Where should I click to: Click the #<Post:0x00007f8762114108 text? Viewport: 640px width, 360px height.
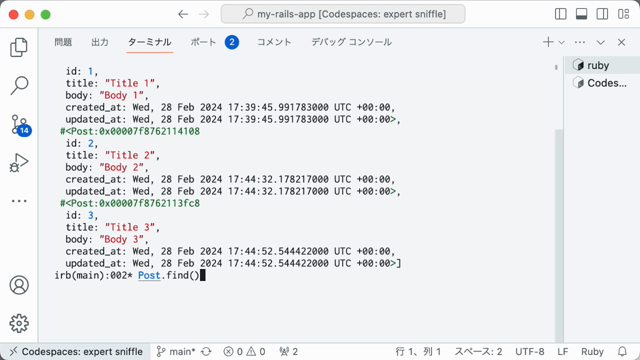pos(130,131)
